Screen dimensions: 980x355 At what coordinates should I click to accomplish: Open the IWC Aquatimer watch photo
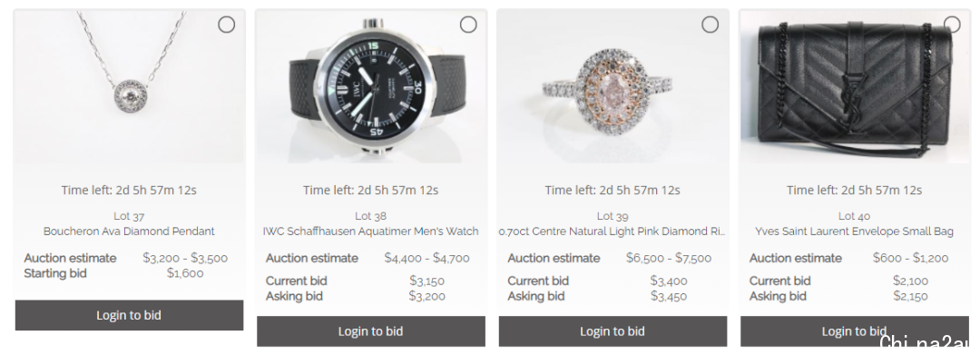371,87
